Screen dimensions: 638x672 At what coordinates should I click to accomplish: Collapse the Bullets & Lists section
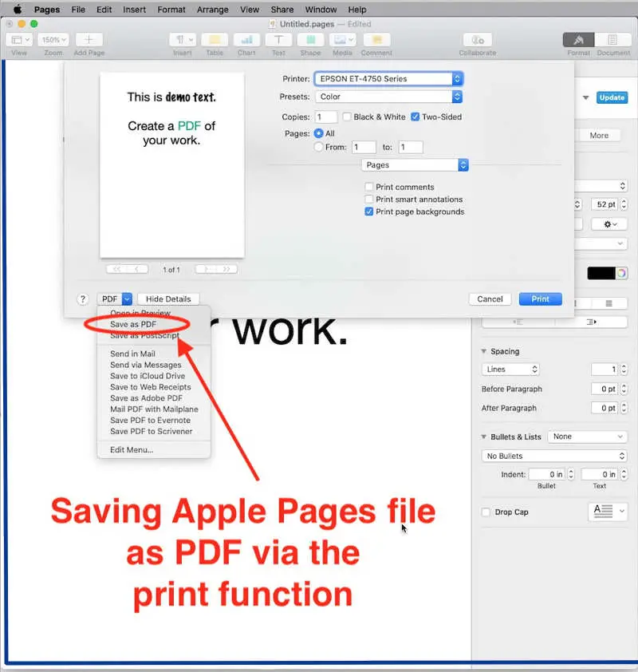[483, 437]
